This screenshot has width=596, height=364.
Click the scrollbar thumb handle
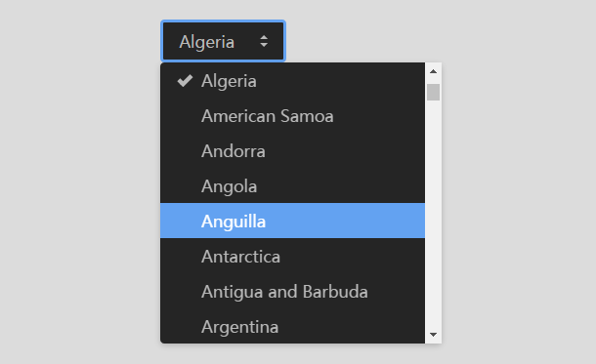coord(433,93)
